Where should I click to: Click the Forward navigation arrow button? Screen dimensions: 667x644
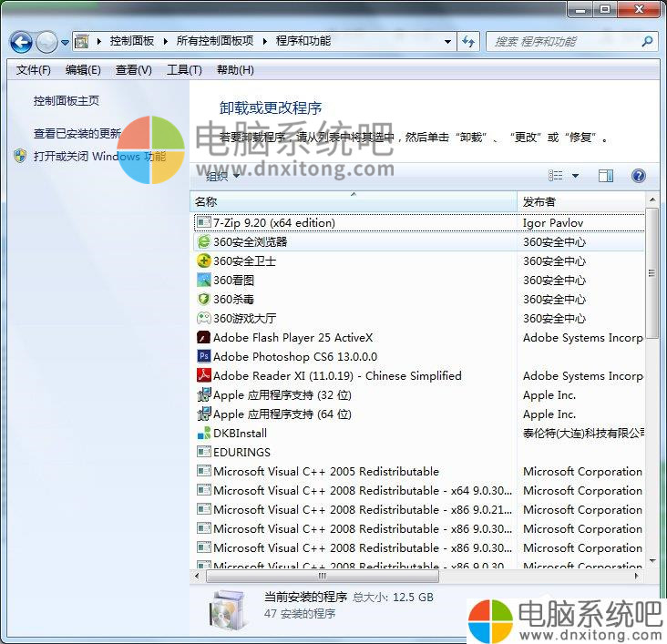tap(46, 42)
